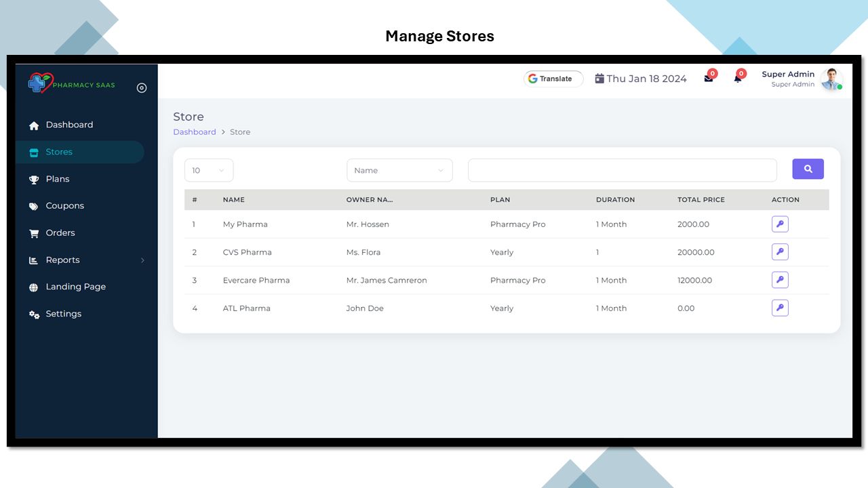Click the purple search magnifier button
This screenshot has width=868, height=488.
point(808,169)
